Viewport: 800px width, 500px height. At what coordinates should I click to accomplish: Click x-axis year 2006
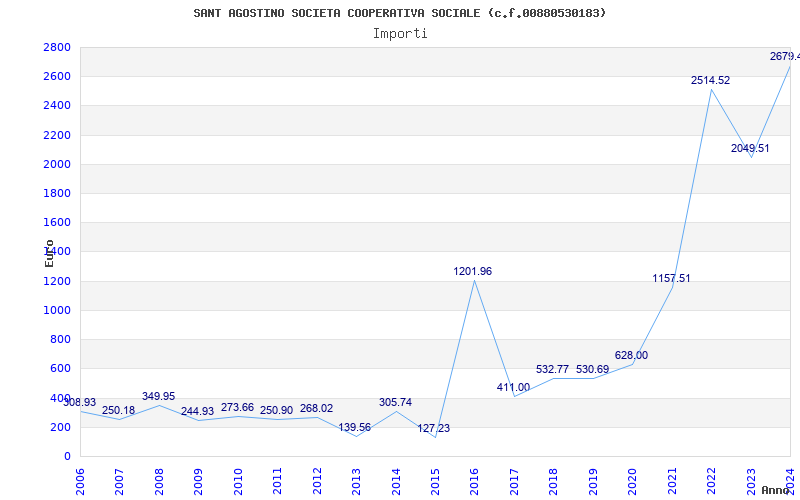[80, 481]
